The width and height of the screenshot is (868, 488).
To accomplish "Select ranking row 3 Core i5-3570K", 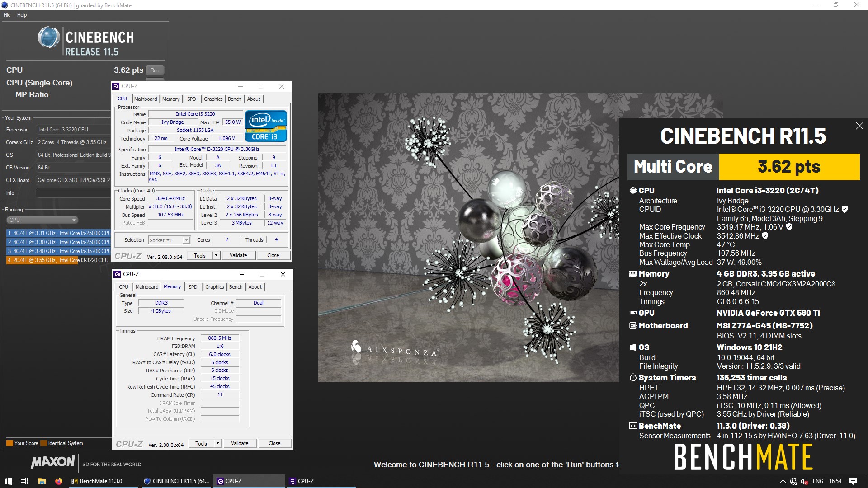I will [58, 251].
